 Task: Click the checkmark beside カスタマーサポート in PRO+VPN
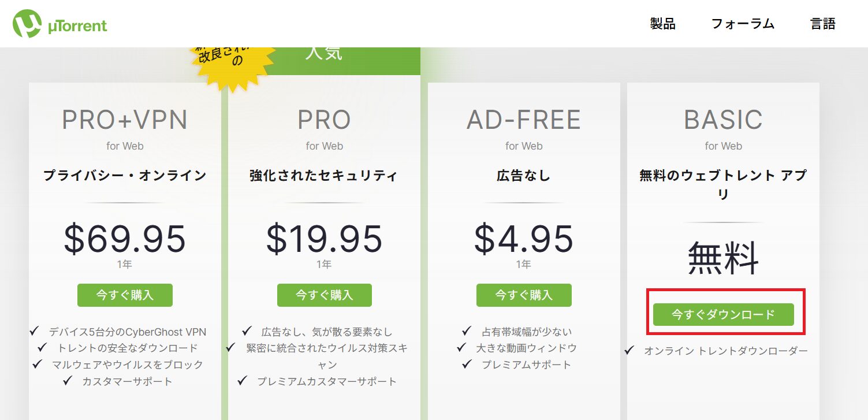[68, 381]
